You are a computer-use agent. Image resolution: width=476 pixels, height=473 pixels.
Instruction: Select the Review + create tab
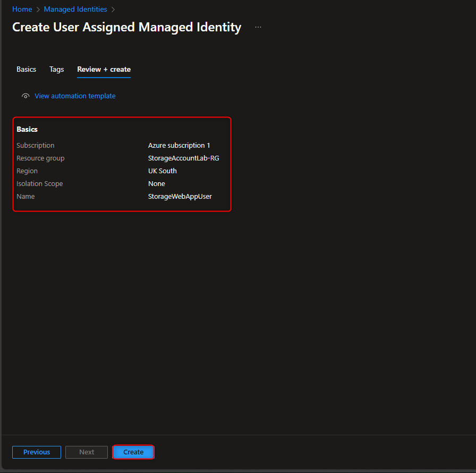(x=104, y=69)
